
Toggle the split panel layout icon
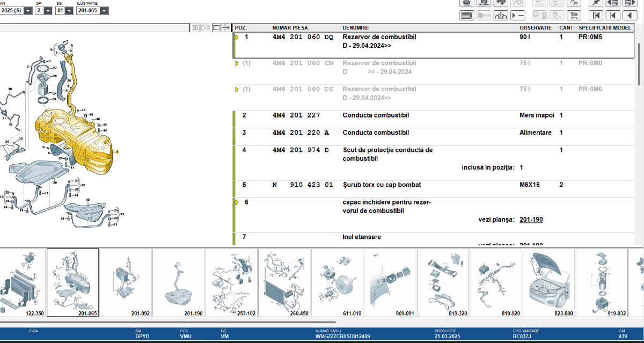(x=216, y=27)
